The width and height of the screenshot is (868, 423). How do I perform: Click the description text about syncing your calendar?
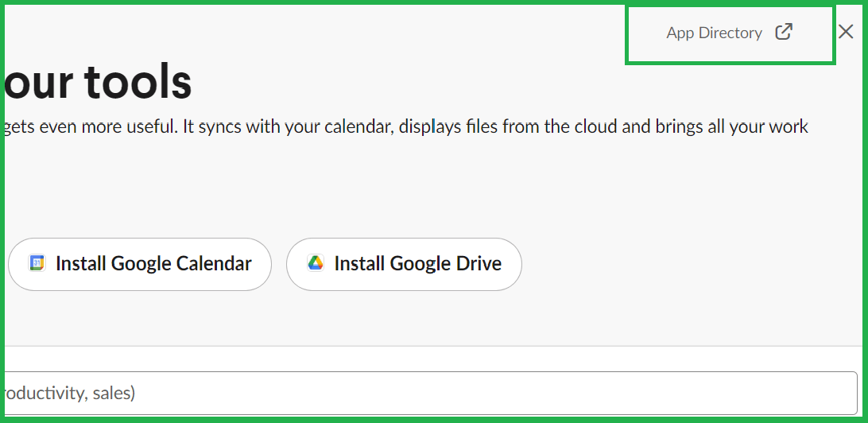(405, 127)
